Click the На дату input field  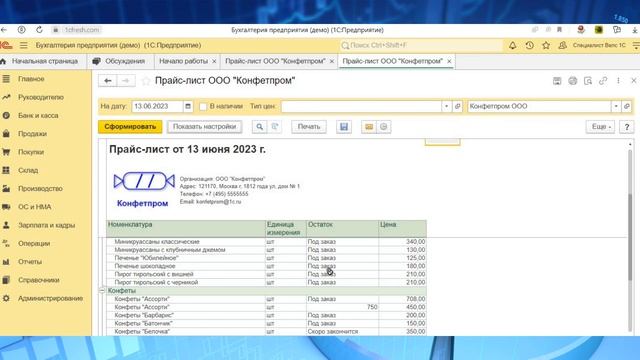pos(158,106)
